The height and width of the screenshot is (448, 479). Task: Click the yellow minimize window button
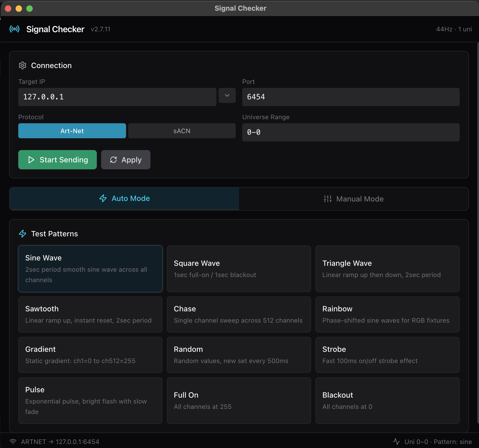(x=19, y=9)
